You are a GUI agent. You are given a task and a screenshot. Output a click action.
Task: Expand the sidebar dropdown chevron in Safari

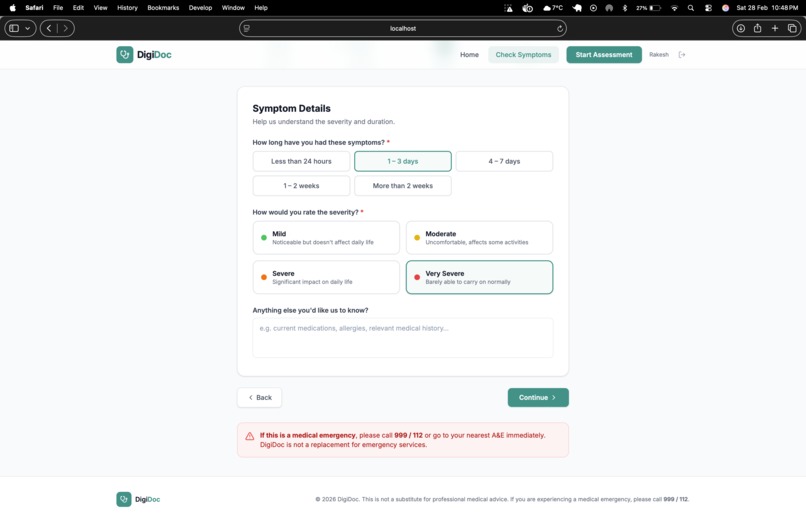pyautogui.click(x=27, y=28)
